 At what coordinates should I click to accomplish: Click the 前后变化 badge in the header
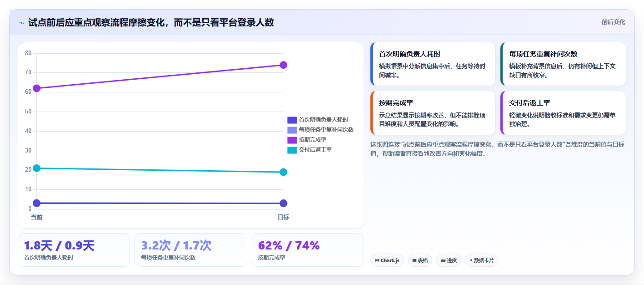tap(613, 22)
